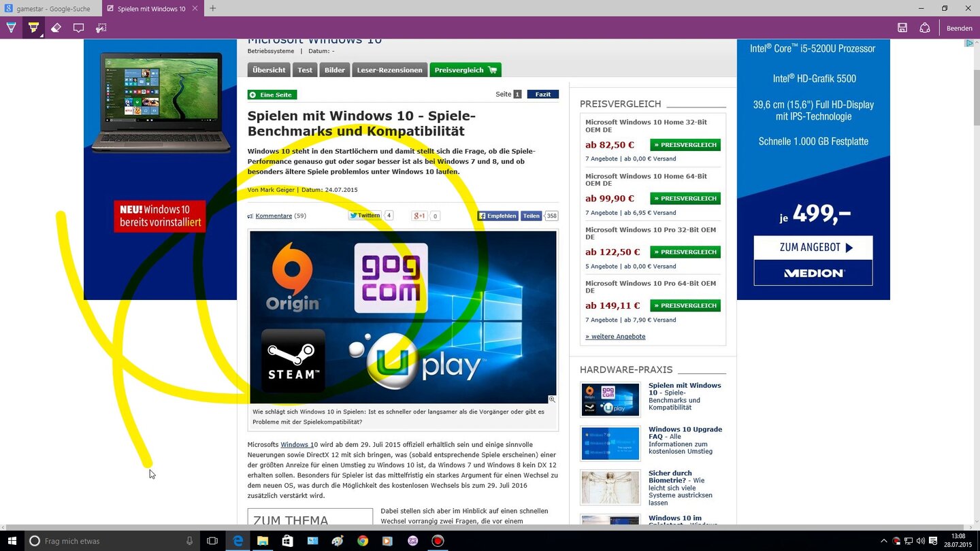This screenshot has height=551, width=980.
Task: Share the web note
Action: tap(925, 28)
